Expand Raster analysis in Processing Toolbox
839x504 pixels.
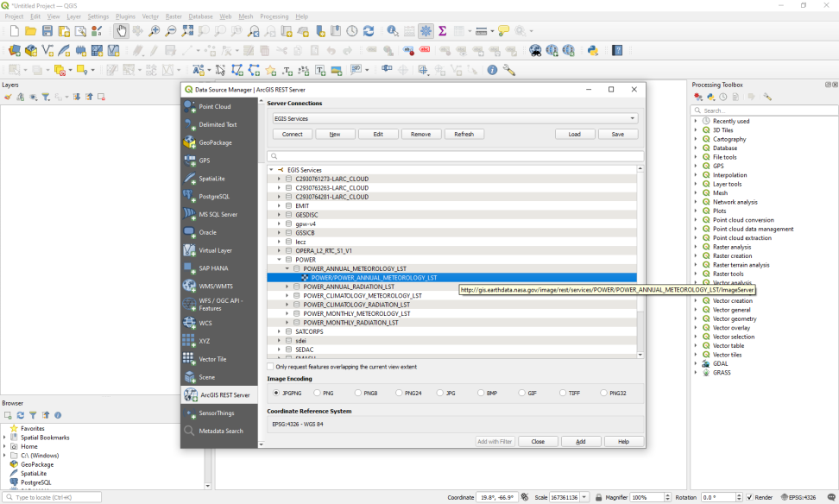click(696, 247)
